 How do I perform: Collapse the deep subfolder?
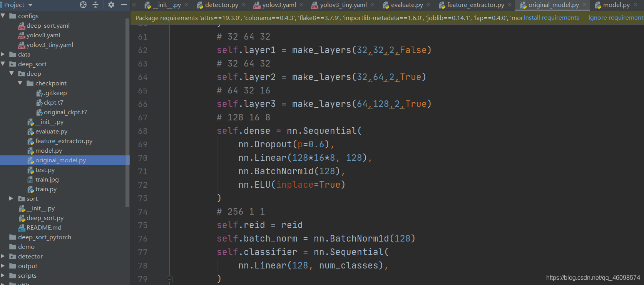(x=12, y=73)
